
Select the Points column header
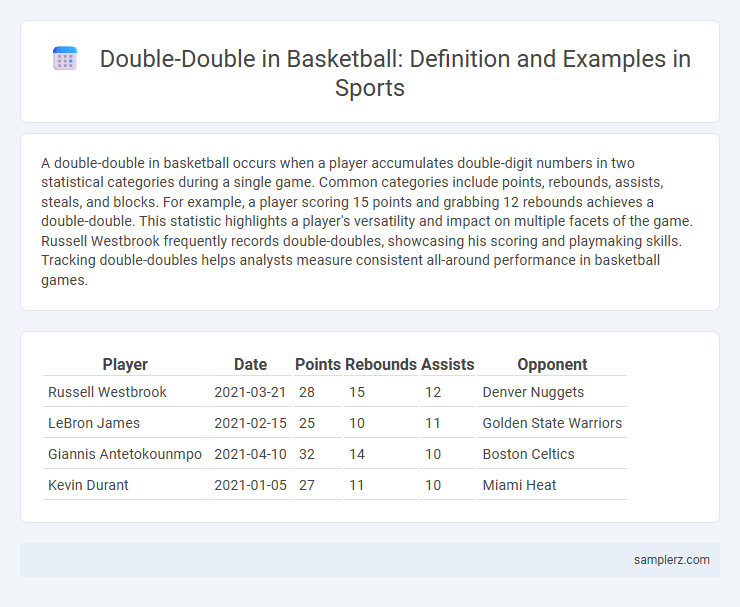pos(318,364)
